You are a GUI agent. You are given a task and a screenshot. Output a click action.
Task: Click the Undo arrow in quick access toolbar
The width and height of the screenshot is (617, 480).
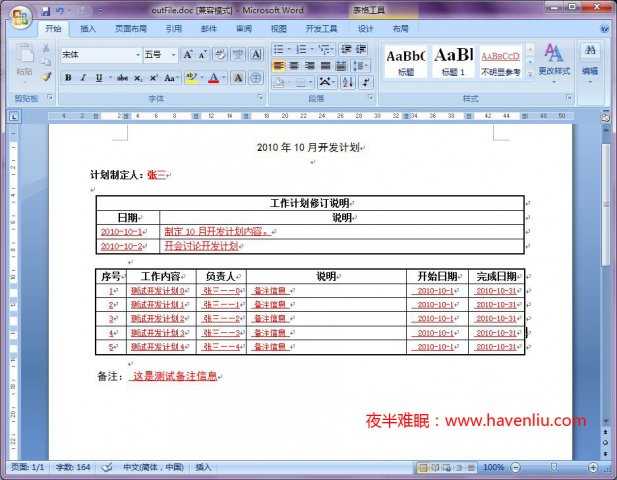[60, 11]
